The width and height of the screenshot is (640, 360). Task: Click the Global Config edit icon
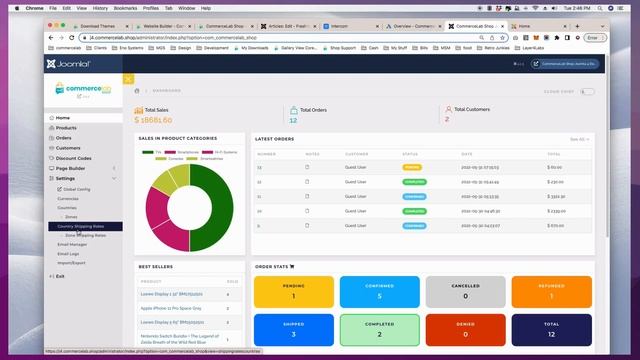(x=60, y=189)
